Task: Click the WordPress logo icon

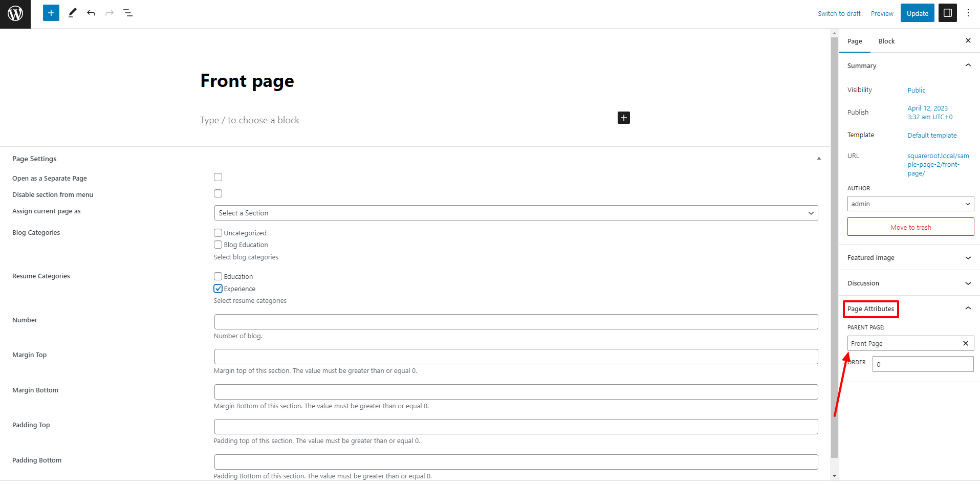Action: pos(15,13)
